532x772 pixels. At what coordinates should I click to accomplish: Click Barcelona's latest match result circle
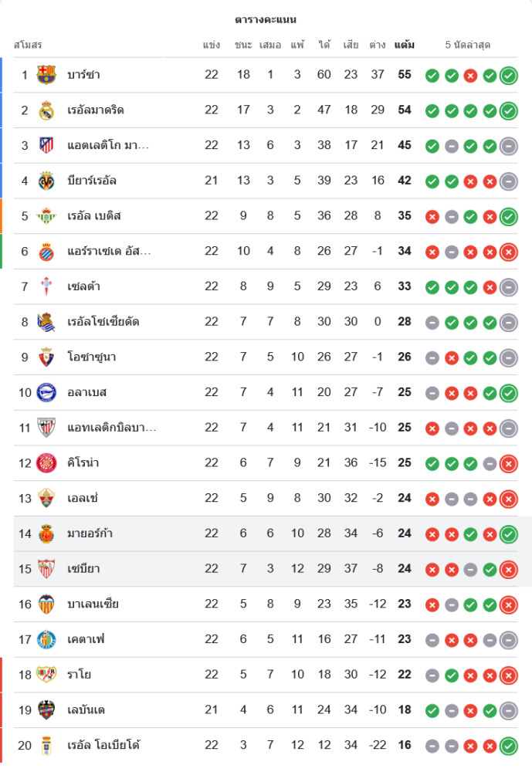[x=508, y=75]
